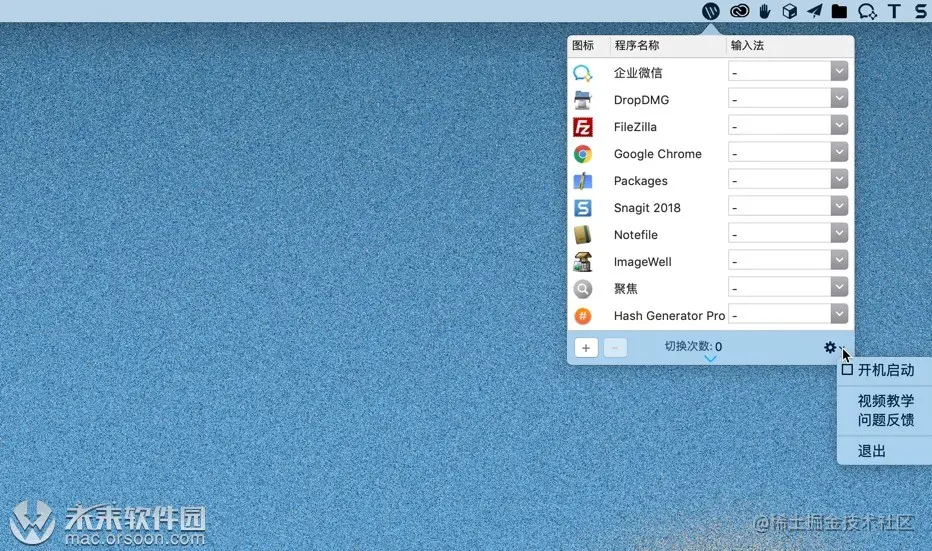Click the hand menu bar icon
Image resolution: width=932 pixels, height=551 pixels.
[x=765, y=11]
